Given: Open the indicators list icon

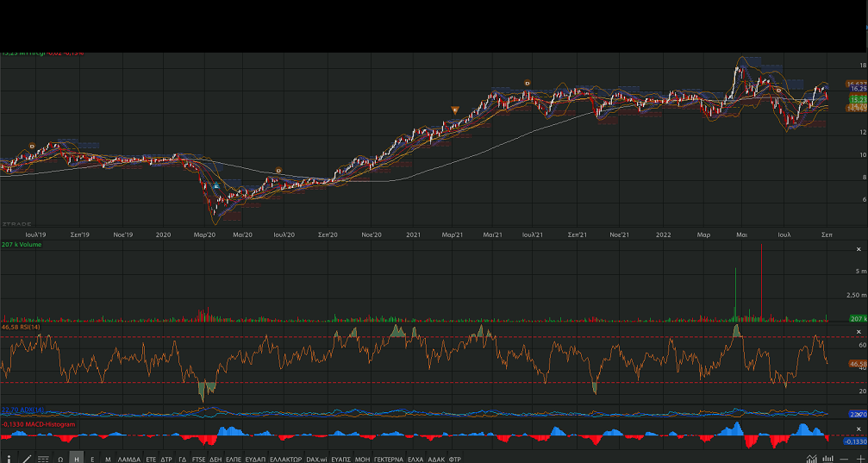Looking at the screenshot, I should click(x=43, y=459).
